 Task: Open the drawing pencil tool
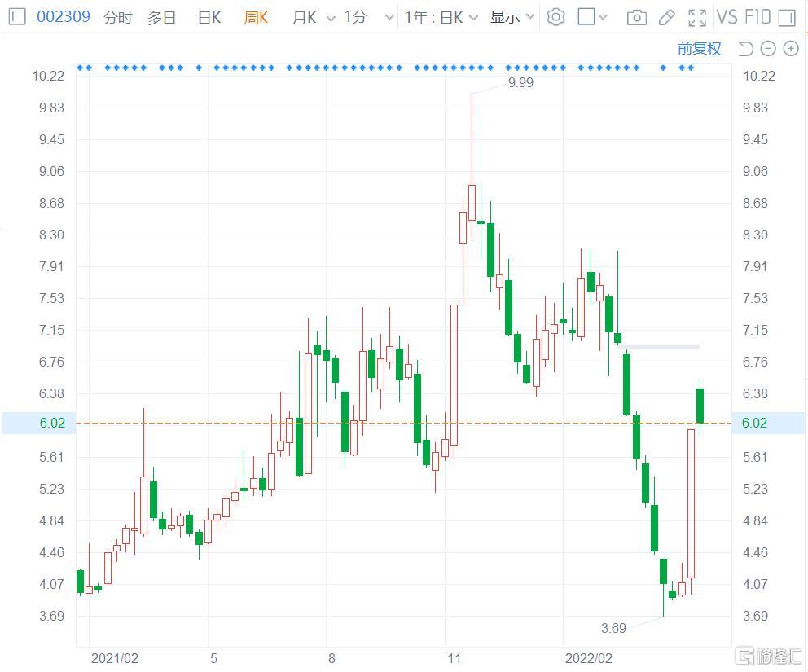(667, 18)
